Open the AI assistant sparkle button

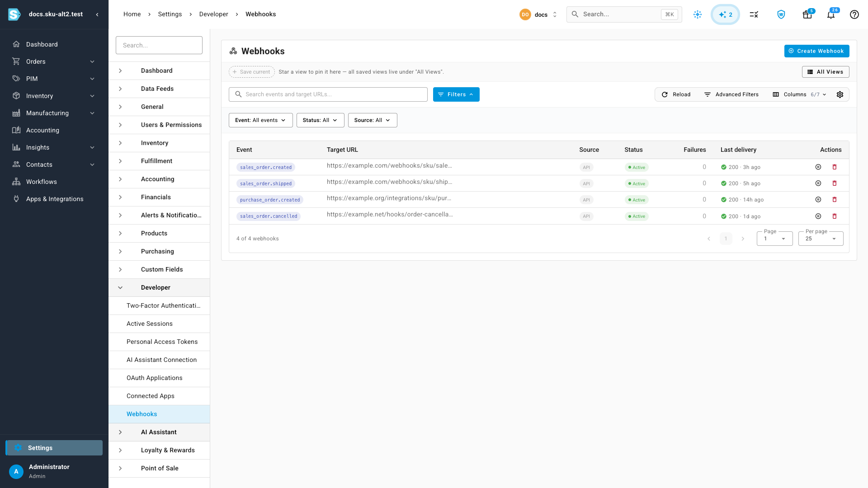coord(725,14)
